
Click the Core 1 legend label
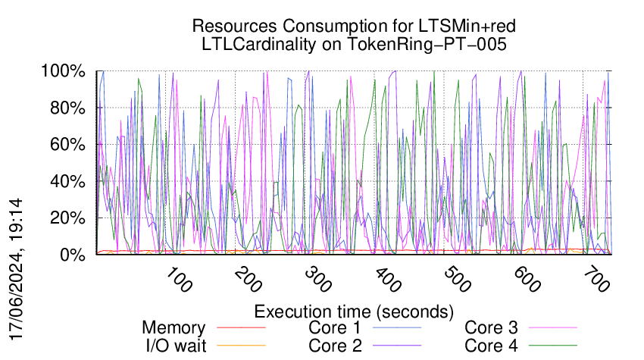click(x=334, y=328)
